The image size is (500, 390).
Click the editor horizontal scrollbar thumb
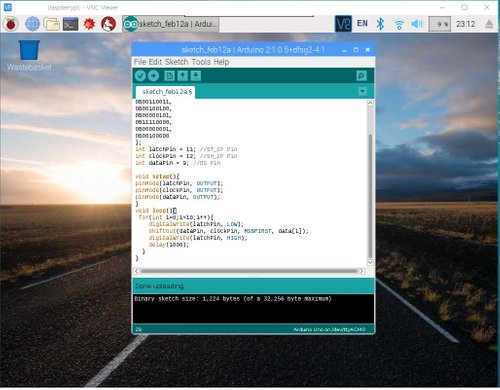pyautogui.click(x=249, y=271)
